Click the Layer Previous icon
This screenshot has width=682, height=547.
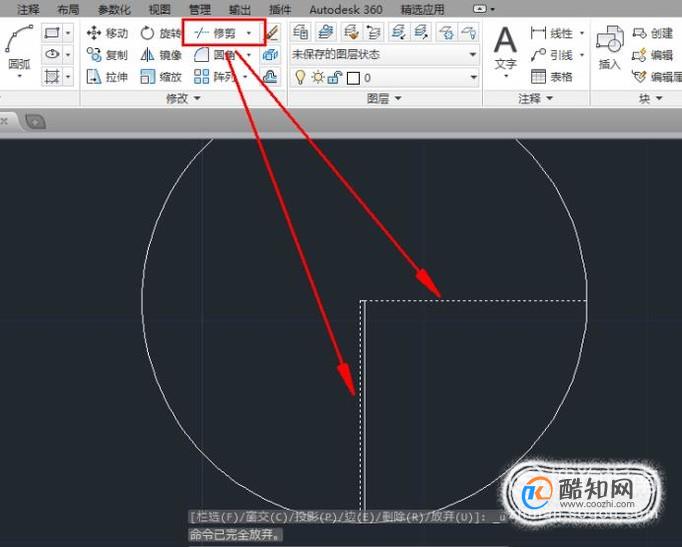[x=373, y=33]
